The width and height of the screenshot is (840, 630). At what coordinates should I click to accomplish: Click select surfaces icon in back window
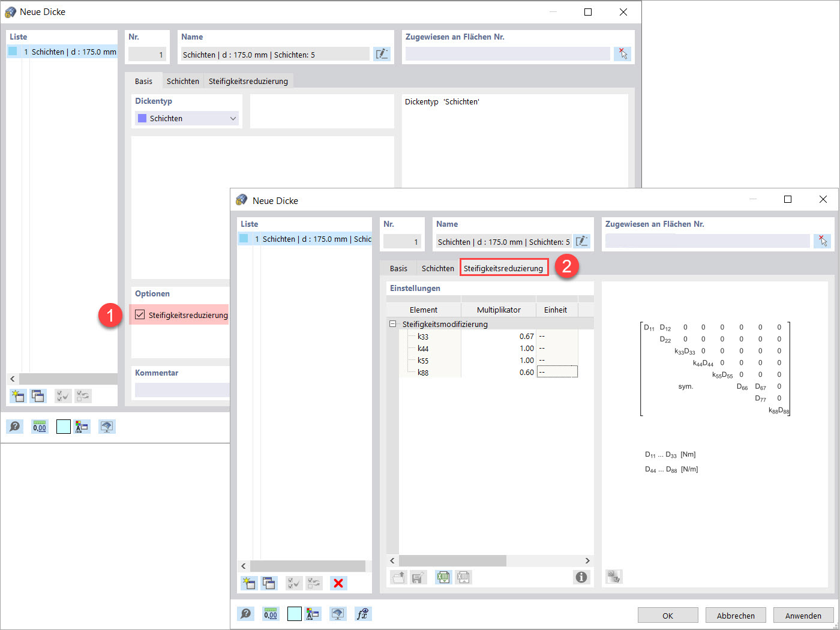[x=623, y=54]
